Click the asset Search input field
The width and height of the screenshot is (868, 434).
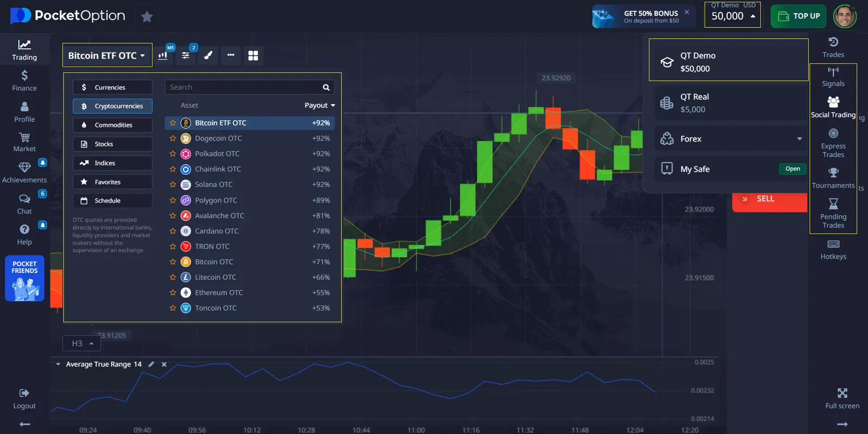click(244, 87)
